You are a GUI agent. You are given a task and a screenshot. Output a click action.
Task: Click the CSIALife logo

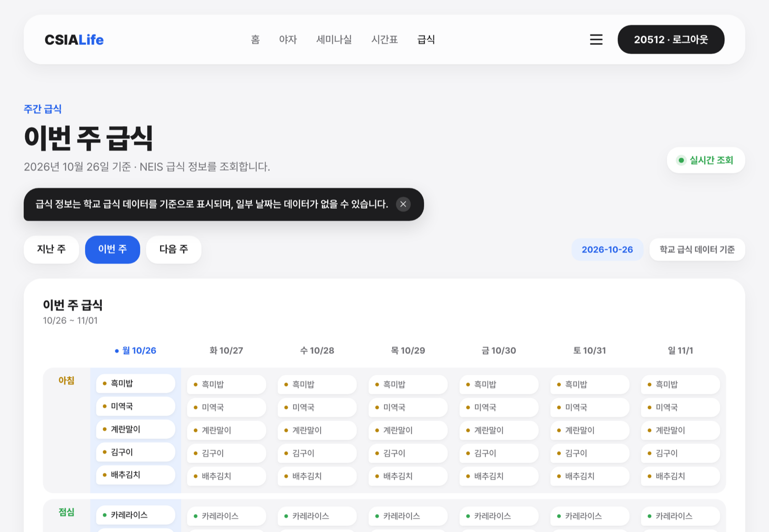tap(74, 39)
